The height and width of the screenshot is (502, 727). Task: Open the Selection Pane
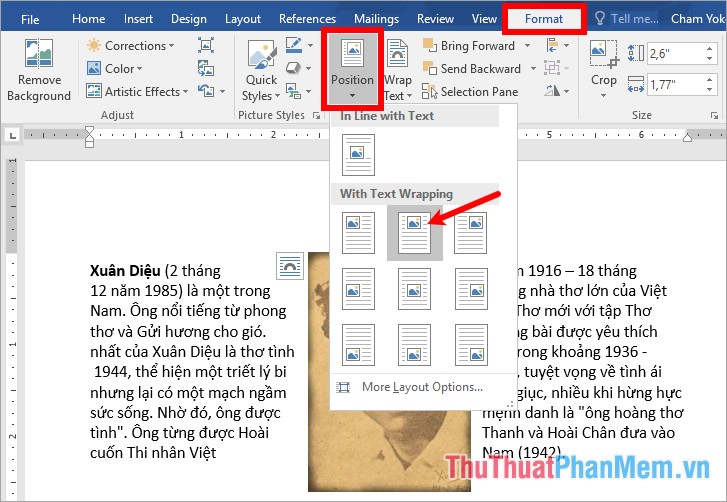(x=470, y=91)
